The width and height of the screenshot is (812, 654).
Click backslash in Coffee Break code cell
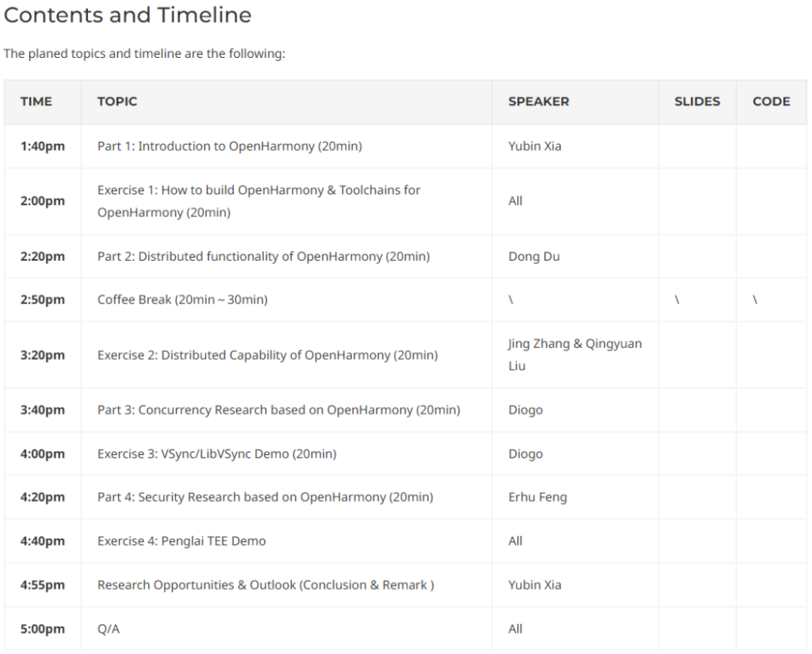755,299
